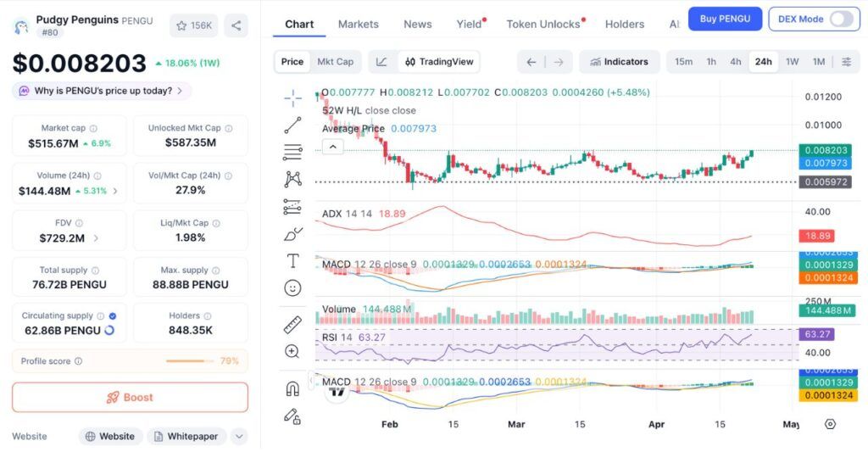Pick the brush drawing tool
Viewport: 868px width, 452px height.
[x=292, y=233]
